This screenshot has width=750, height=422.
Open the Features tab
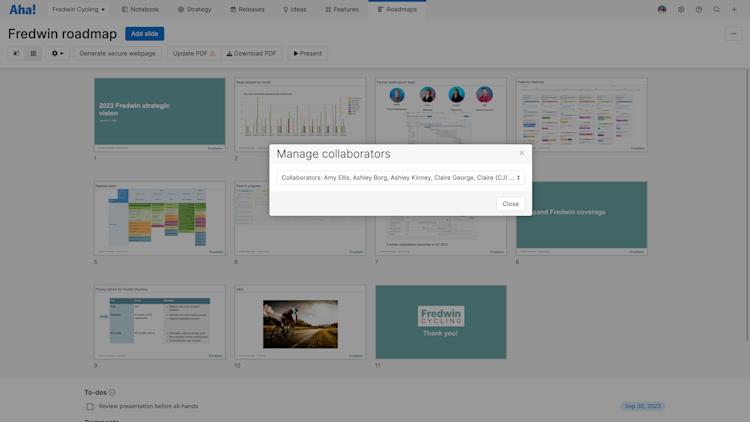342,9
